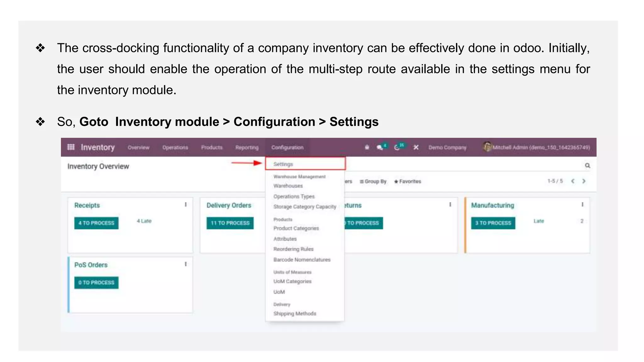Open the PoS Orders card title
The height and width of the screenshot is (362, 644).
[x=91, y=265]
